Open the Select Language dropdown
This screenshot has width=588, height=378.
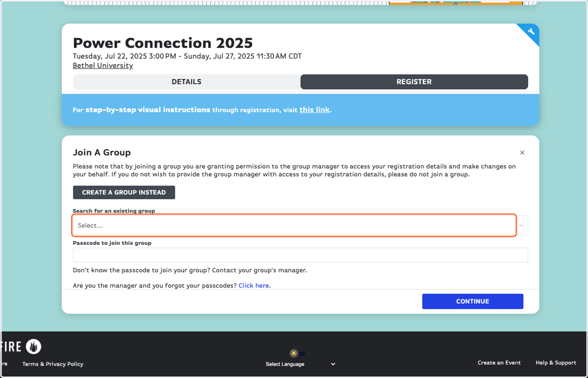pyautogui.click(x=300, y=364)
